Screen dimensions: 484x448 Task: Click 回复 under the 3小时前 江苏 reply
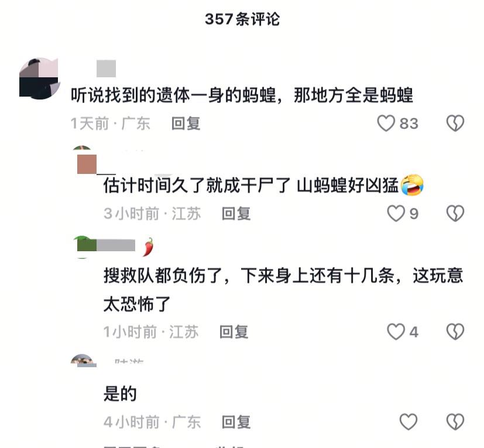tap(236, 214)
